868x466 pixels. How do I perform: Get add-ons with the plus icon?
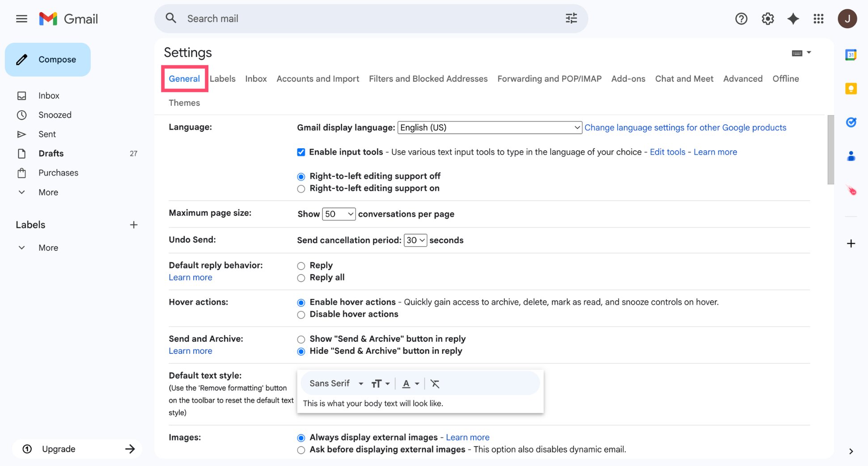(x=851, y=243)
